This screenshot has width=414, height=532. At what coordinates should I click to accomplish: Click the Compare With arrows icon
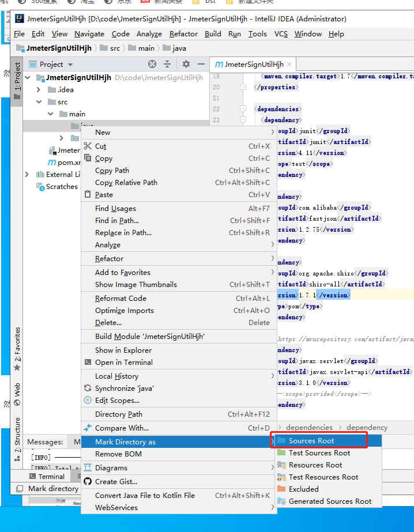(88, 428)
